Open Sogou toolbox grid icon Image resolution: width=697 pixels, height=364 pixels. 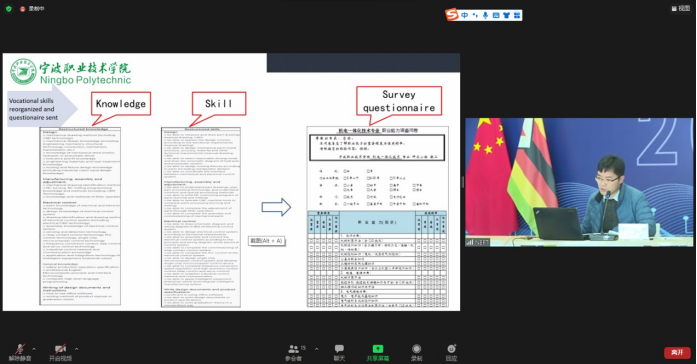click(517, 15)
